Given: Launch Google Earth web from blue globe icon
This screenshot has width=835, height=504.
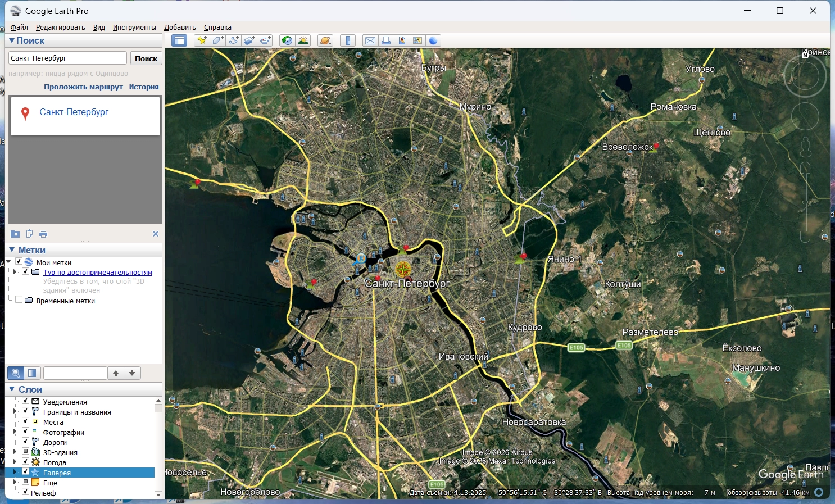Looking at the screenshot, I should 433,40.
